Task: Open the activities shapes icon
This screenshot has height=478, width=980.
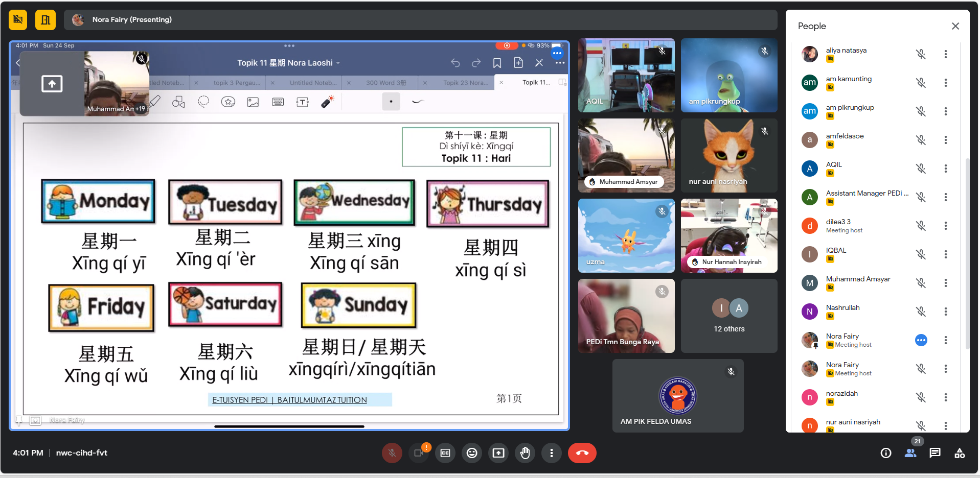Action: click(960, 453)
